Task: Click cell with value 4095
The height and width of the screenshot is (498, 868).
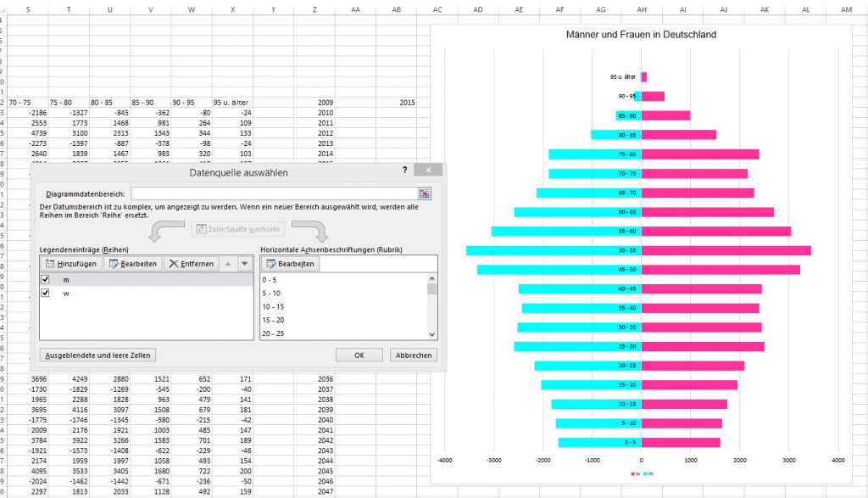Action: coord(28,471)
